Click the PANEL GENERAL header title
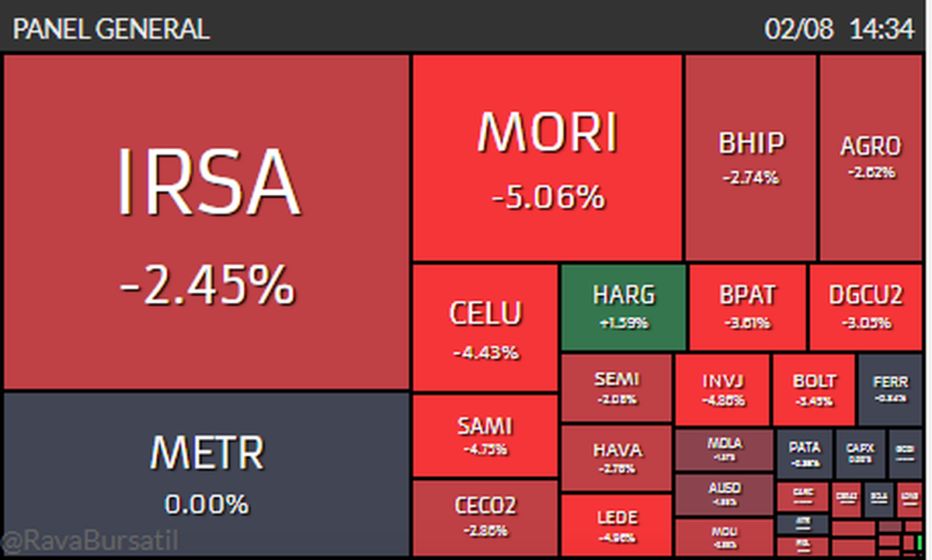 click(x=112, y=29)
